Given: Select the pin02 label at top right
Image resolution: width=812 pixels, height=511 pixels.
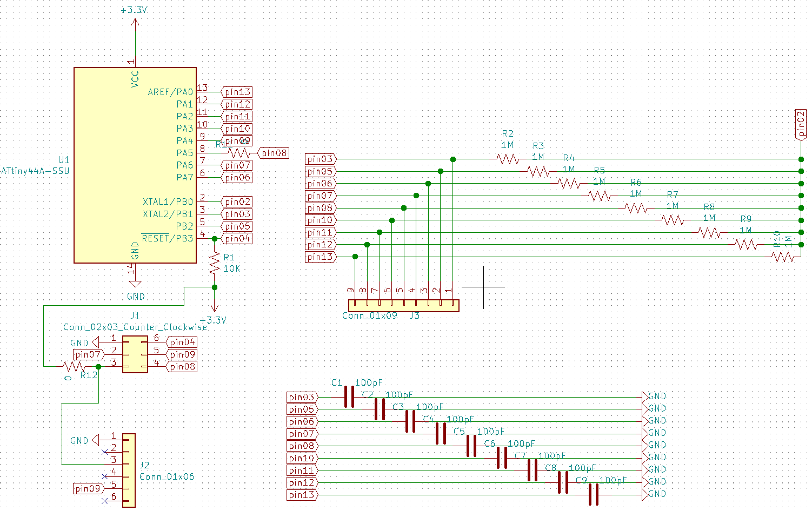Looking at the screenshot, I should point(800,123).
